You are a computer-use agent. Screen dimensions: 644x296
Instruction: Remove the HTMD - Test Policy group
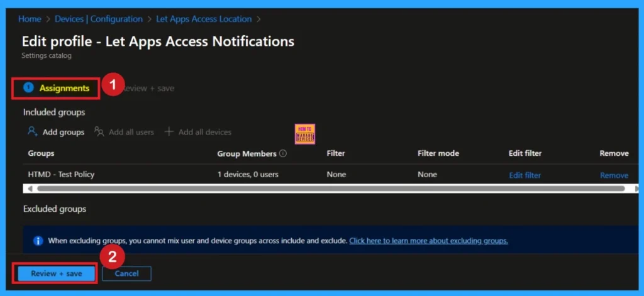[x=613, y=175]
